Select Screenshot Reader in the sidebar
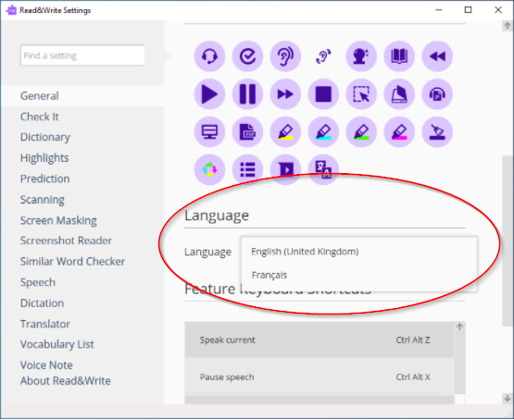Image resolution: width=514 pixels, height=420 pixels. tap(66, 241)
